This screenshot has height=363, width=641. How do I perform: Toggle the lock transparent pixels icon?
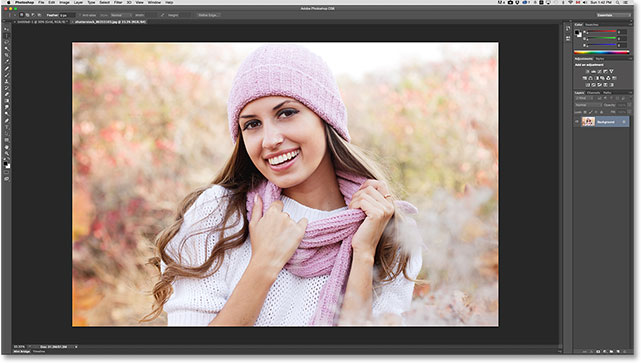[x=585, y=112]
